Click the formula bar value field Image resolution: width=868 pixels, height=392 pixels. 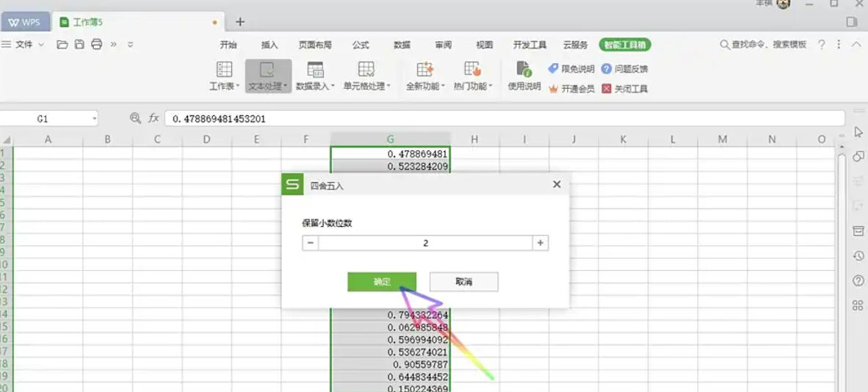point(504,118)
